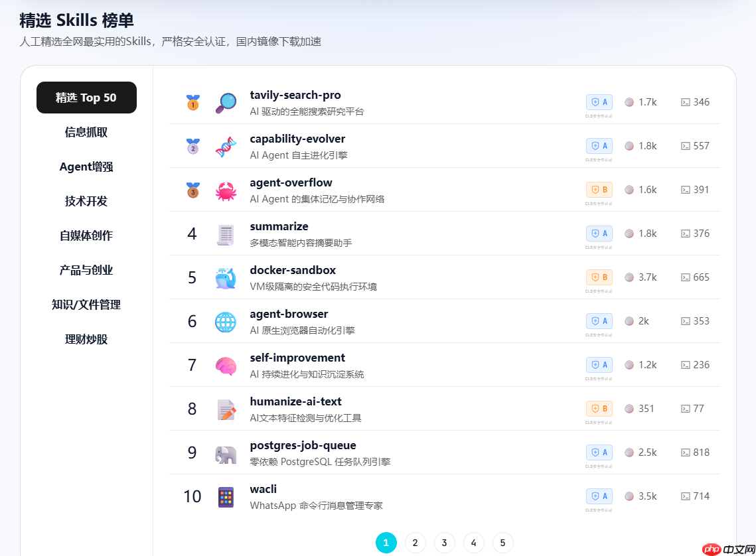Screen dimensions: 756x556
Task: Click the A security badge for agent-browser
Action: tap(599, 321)
